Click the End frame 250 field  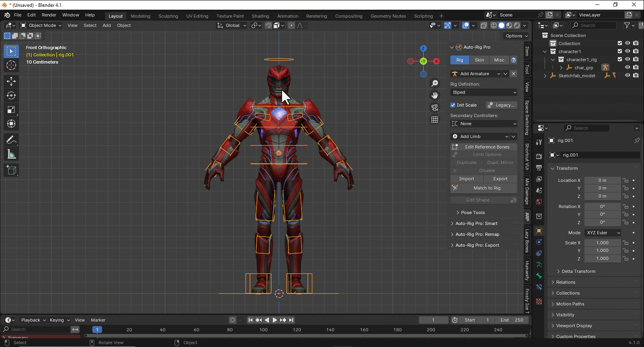(512, 320)
